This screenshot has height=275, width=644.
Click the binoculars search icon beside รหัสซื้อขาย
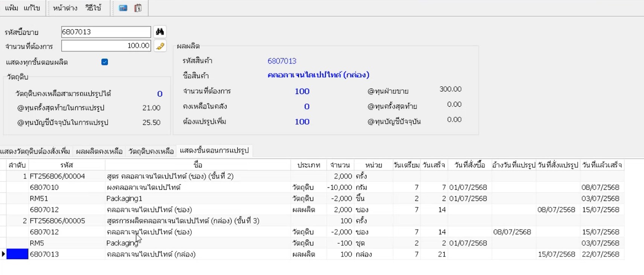[160, 32]
